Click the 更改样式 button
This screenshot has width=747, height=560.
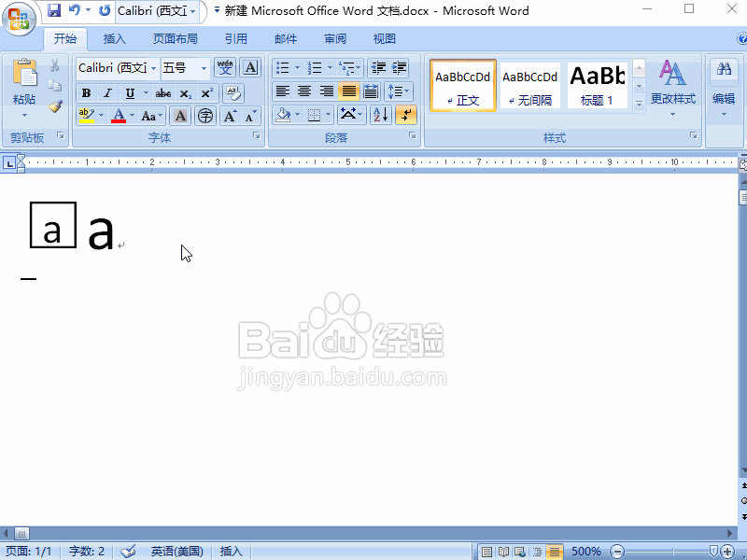pos(671,84)
